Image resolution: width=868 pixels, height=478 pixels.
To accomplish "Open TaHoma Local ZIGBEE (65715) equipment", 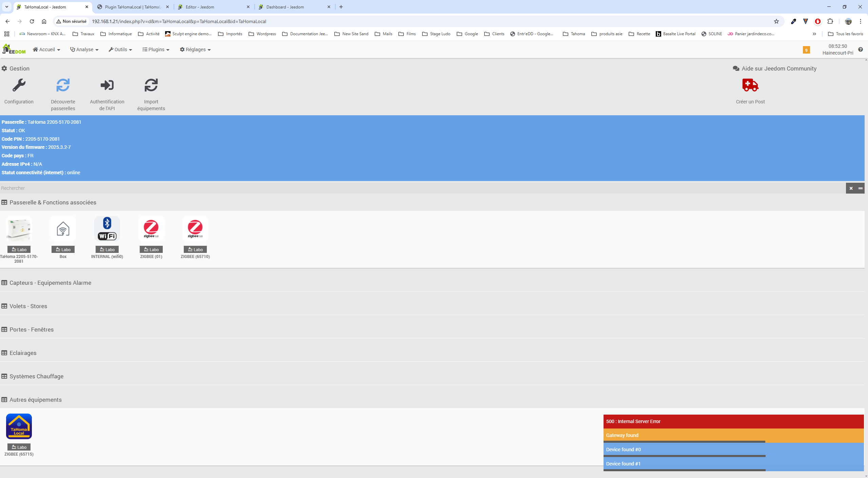I will (x=19, y=426).
